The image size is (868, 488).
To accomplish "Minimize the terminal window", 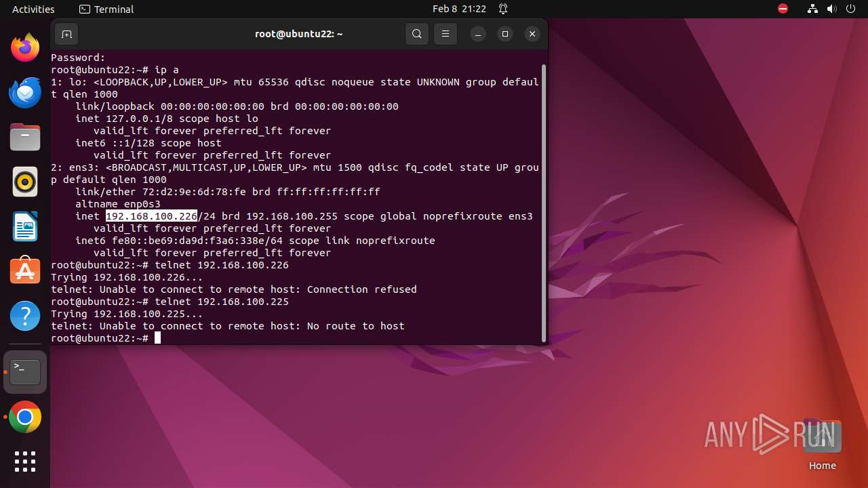I will (x=478, y=34).
